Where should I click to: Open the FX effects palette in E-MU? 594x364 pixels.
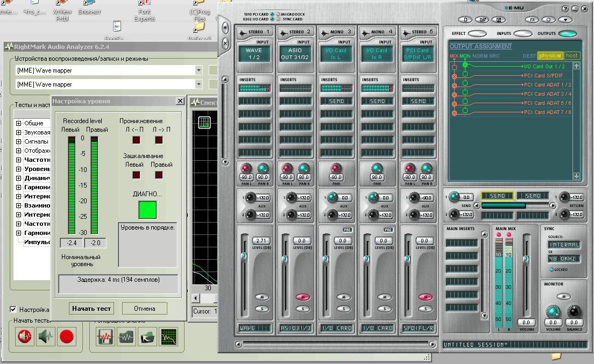click(532, 20)
